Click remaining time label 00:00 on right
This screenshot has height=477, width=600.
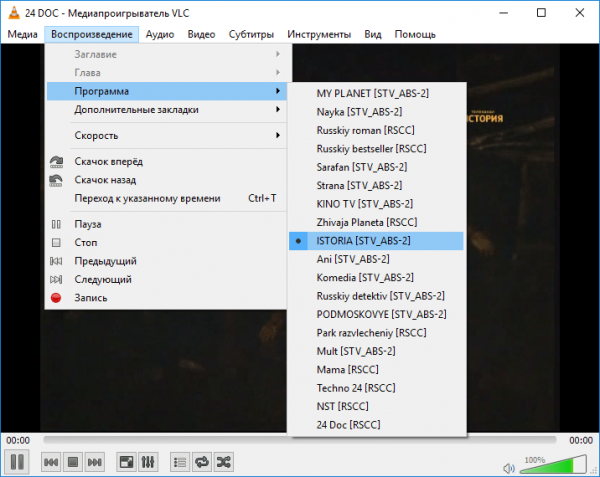pos(581,440)
